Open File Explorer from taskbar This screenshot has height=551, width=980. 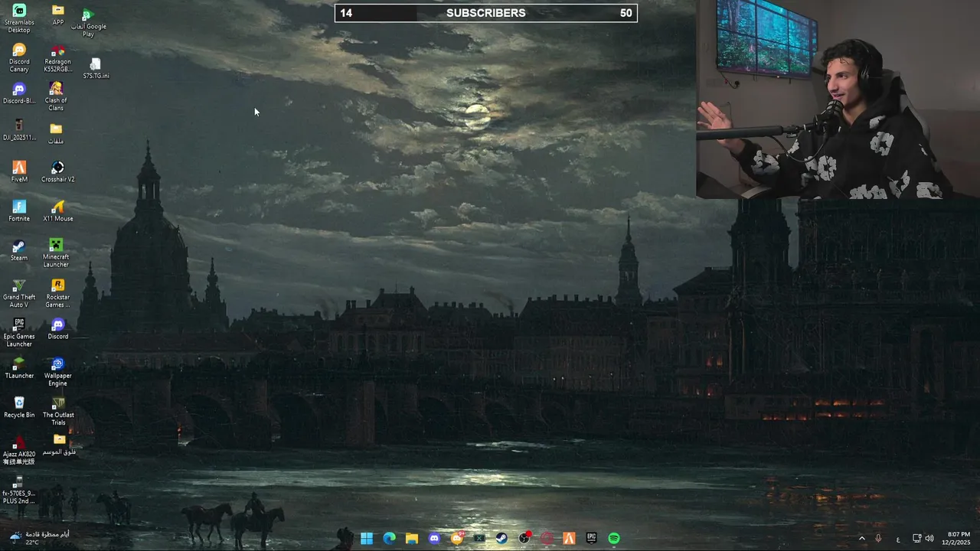(x=412, y=539)
